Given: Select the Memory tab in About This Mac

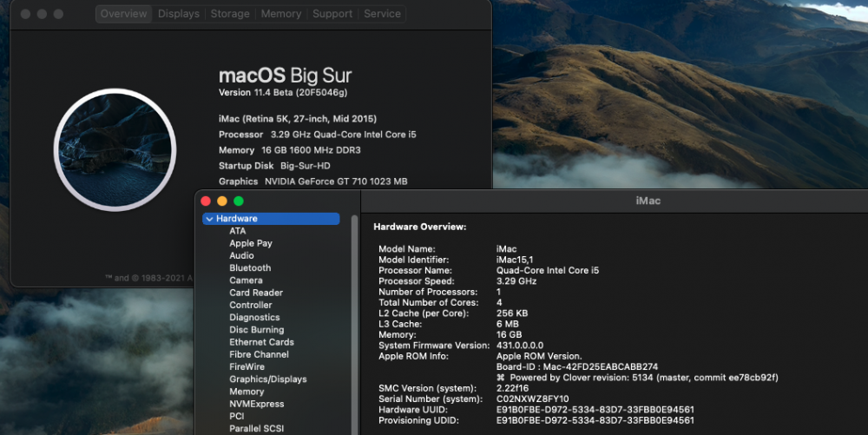Looking at the screenshot, I should point(280,14).
